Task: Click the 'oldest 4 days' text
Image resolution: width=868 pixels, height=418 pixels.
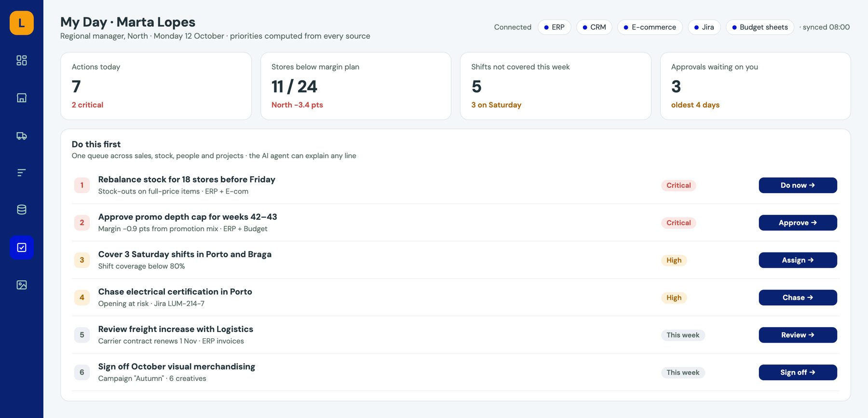Action: [695, 105]
